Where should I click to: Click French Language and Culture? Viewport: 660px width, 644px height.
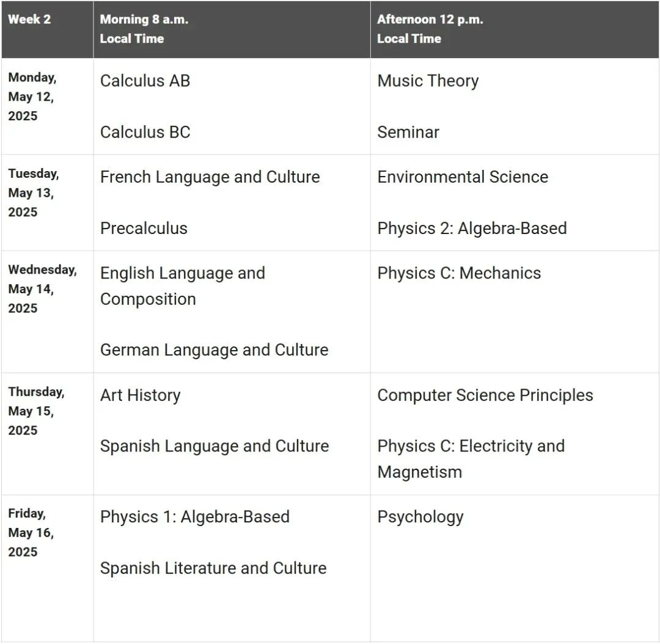[x=210, y=177]
